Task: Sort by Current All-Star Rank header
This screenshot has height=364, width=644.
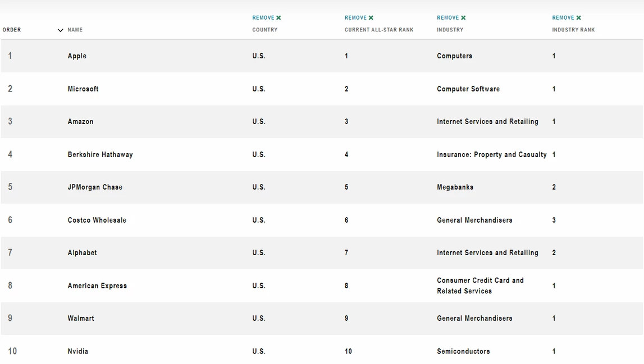Action: pos(379,30)
